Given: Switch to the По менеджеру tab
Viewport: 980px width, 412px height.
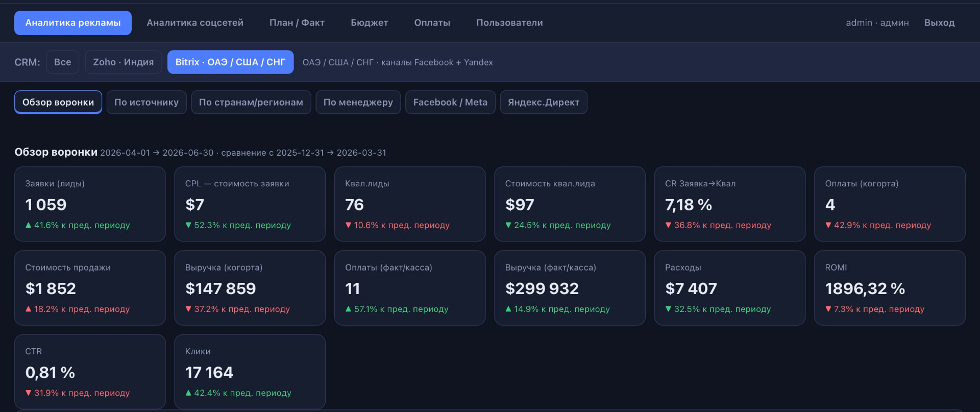Looking at the screenshot, I should click(358, 102).
